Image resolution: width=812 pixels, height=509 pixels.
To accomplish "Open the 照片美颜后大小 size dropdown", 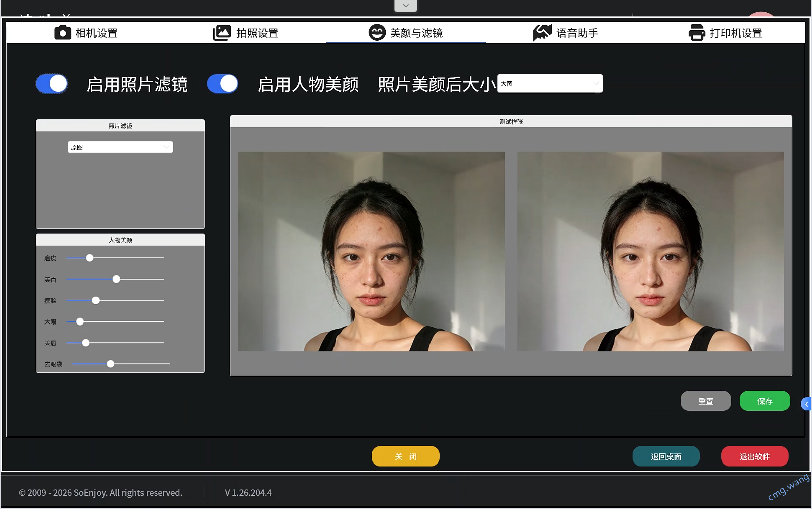I will coord(550,84).
